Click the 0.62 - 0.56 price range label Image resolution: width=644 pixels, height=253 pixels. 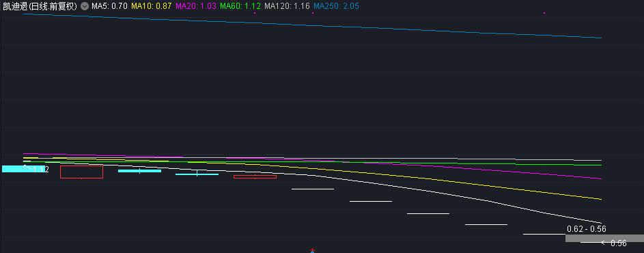point(587,229)
